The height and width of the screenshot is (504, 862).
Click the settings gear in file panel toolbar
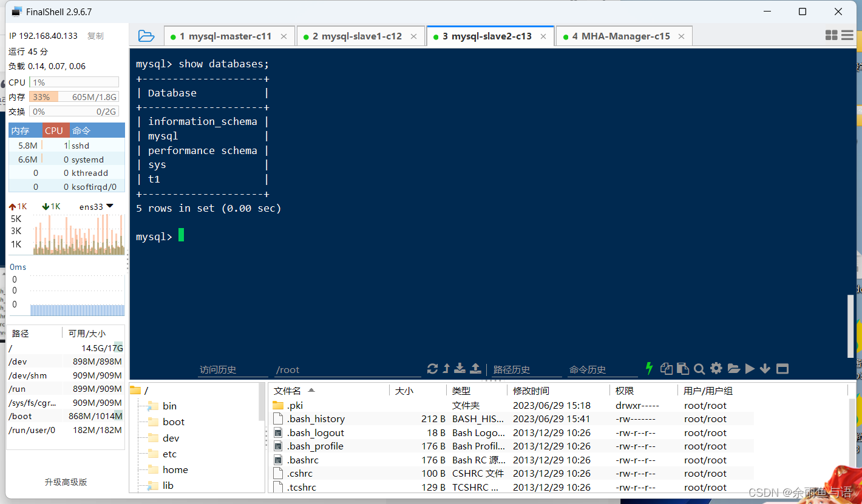coord(716,368)
